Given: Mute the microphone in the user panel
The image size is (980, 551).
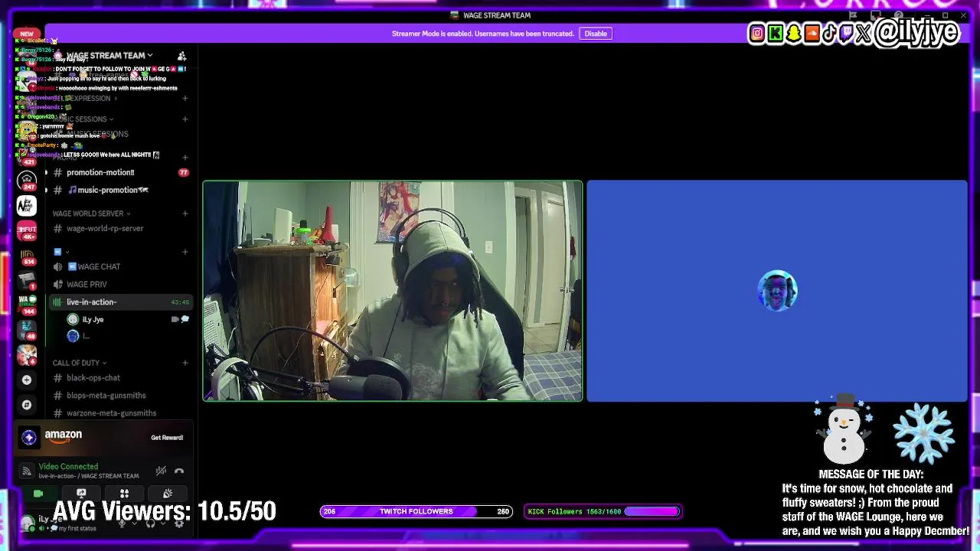Looking at the screenshot, I should point(122,523).
